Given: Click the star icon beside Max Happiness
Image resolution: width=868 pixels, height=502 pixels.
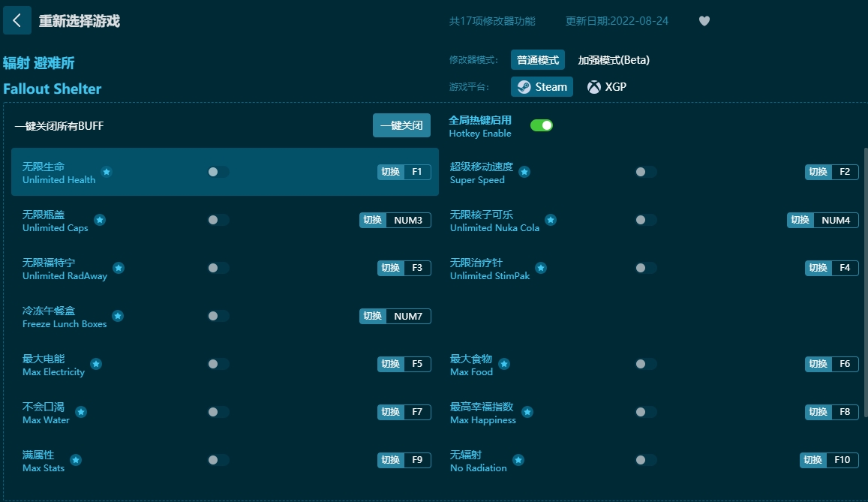Looking at the screenshot, I should (527, 412).
